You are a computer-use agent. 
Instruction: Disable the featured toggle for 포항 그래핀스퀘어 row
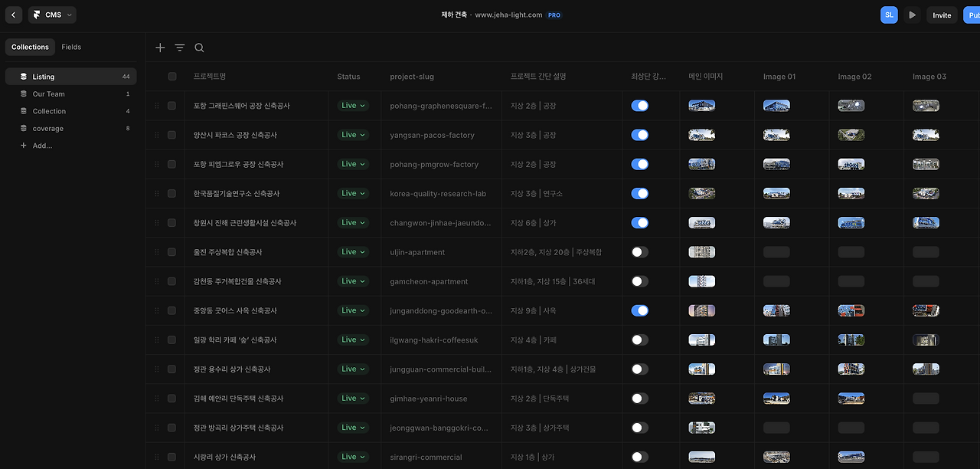[x=639, y=105]
